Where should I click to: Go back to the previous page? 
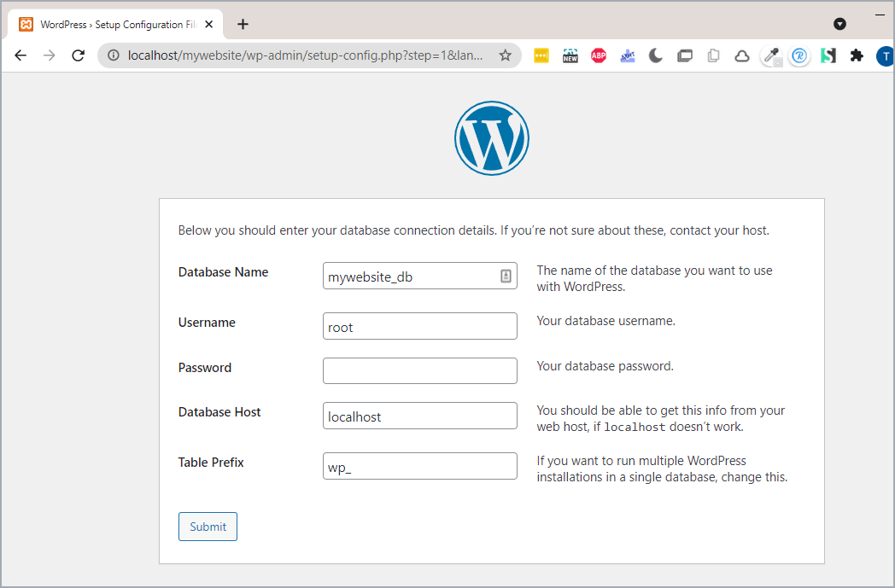20,55
